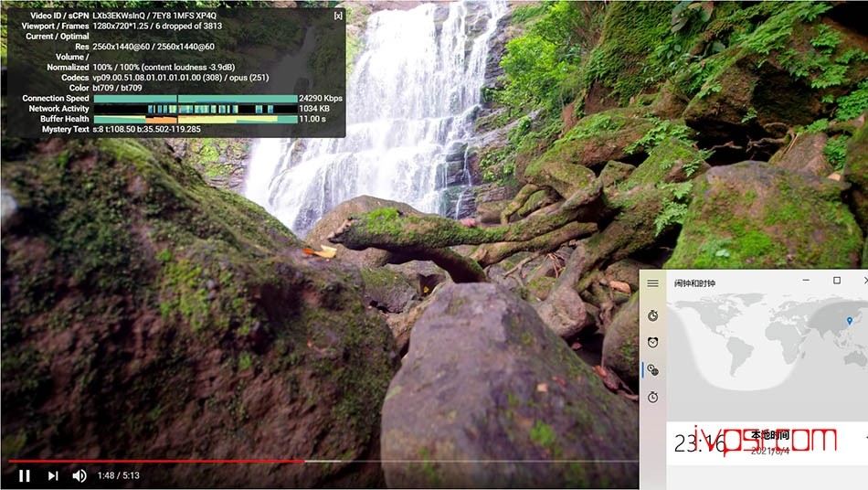
Task: Click the 24290 Kbps connection speed value
Action: point(321,98)
